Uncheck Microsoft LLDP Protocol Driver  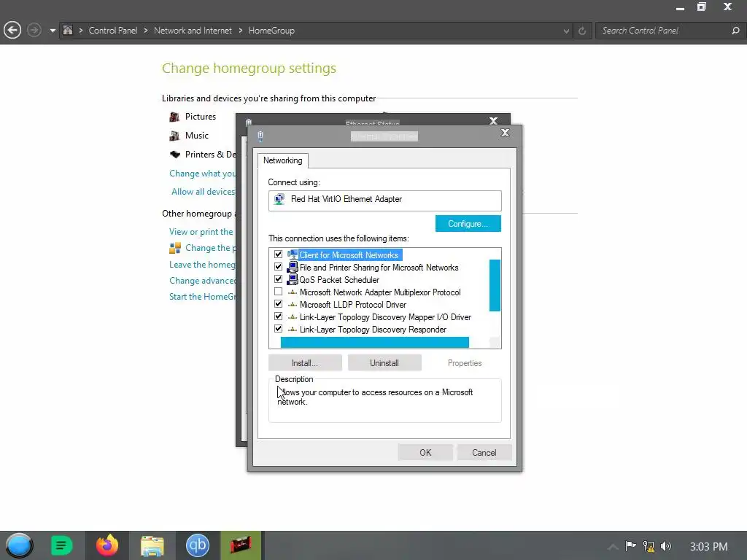pos(278,304)
